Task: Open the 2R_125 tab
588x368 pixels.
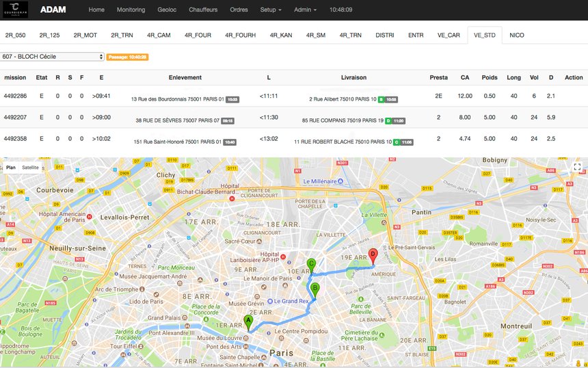Action: tap(49, 36)
